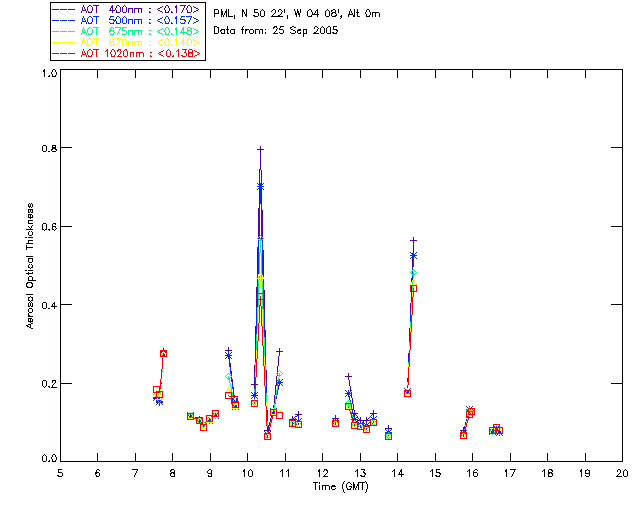Click the x-axis label 10
The width and height of the screenshot is (640, 512).
tap(247, 473)
